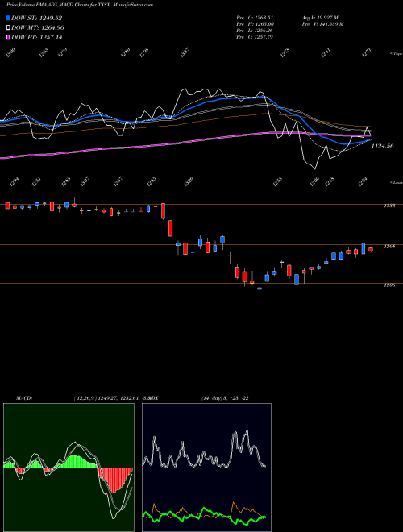Image resolution: width=403 pixels, height=532 pixels.
Task: Click the '(14 day)' ADX parameters text
Action: point(210,398)
